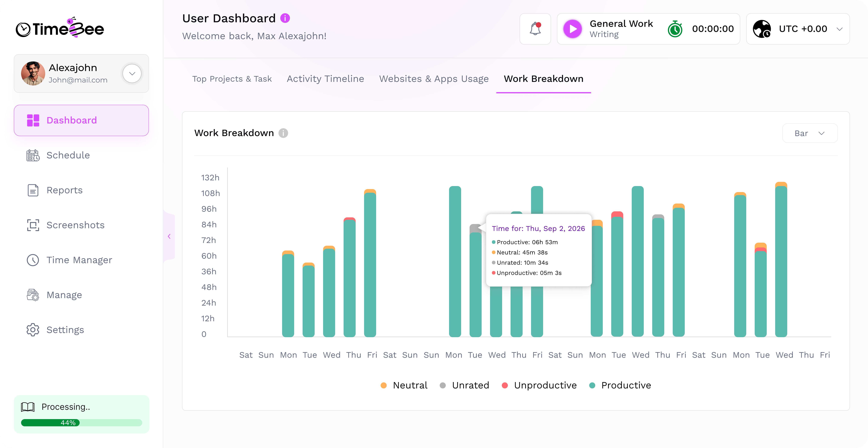868x448 pixels.
Task: Open Settings in the sidebar
Action: (81, 330)
